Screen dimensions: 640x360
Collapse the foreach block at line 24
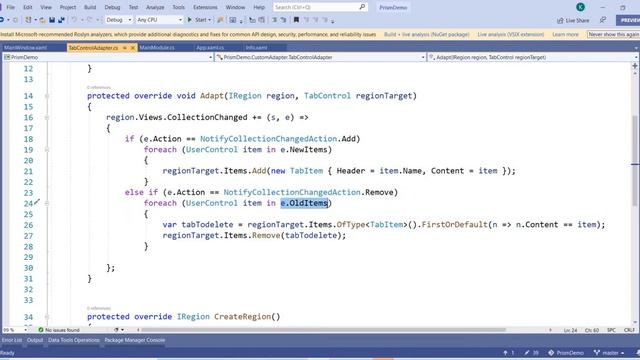pos(47,203)
